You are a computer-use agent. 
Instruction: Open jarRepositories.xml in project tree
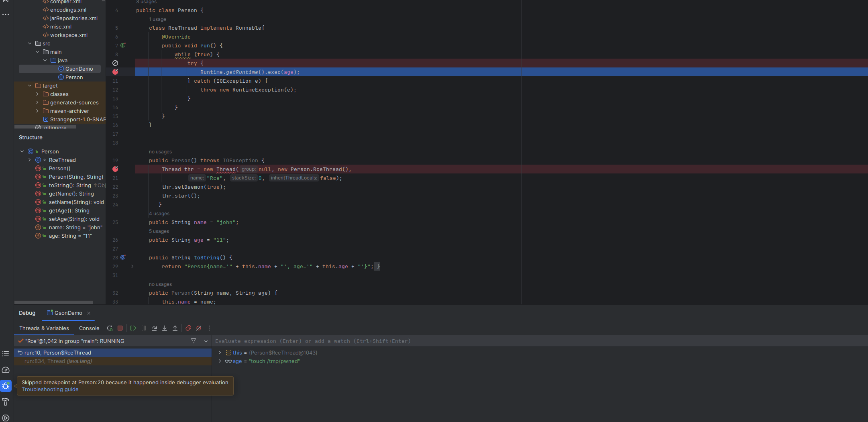[x=70, y=18]
